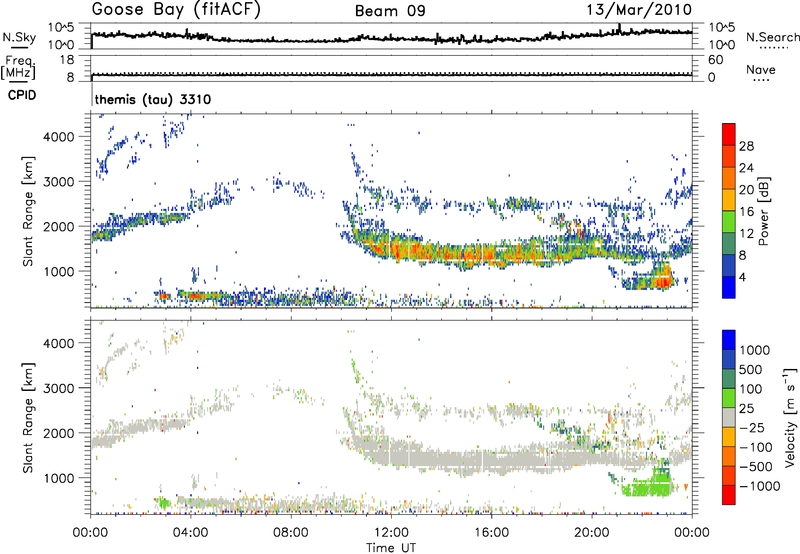The height and width of the screenshot is (554, 800).
Task: Click the '2000' tick on velocity panel axis
Action: (x=59, y=433)
